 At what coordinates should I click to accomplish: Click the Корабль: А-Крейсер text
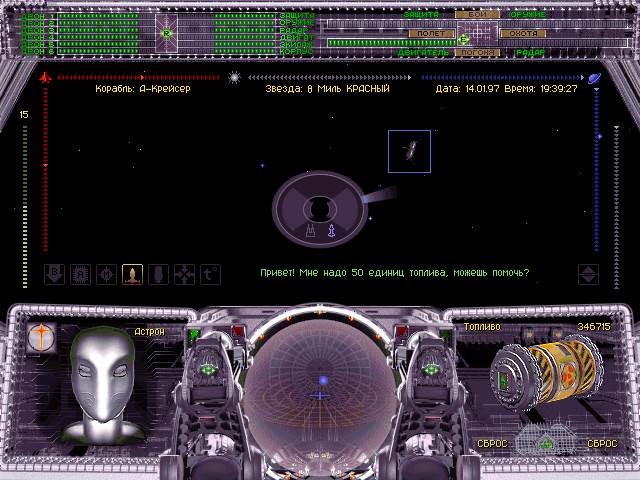click(143, 89)
